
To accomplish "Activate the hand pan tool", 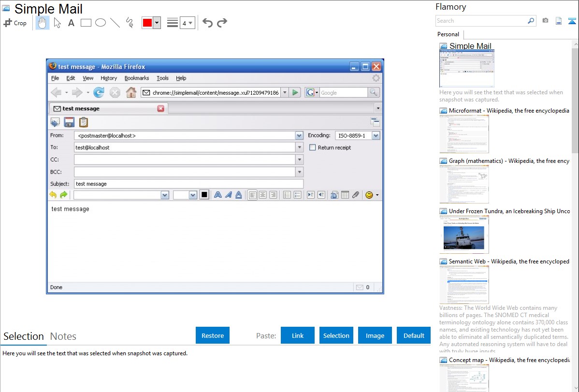I will pos(43,23).
